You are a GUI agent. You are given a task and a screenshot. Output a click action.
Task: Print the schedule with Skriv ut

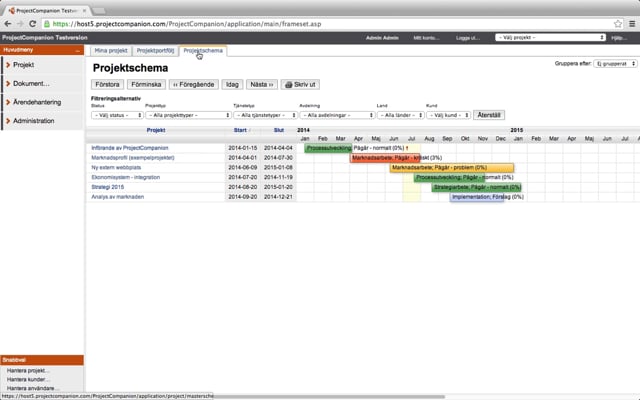pos(300,84)
